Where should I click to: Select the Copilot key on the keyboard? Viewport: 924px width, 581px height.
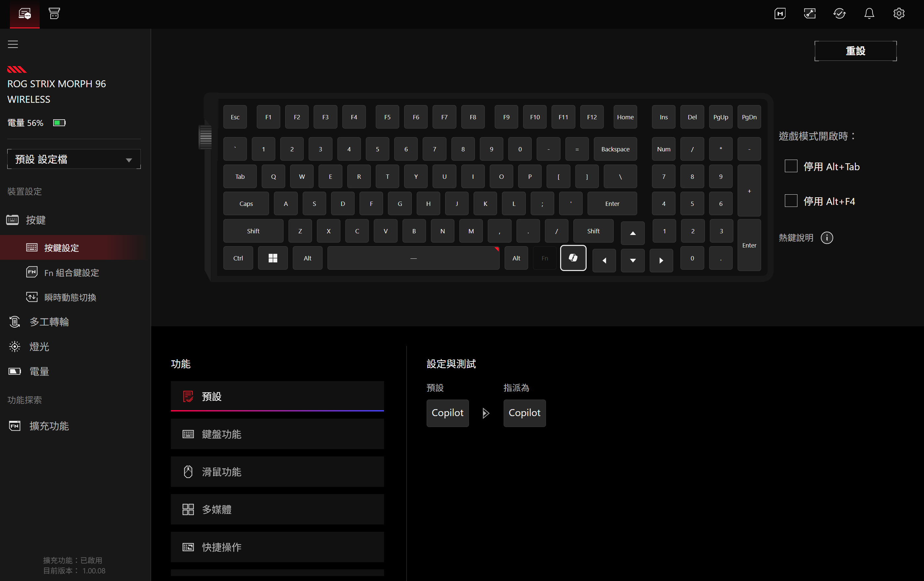(x=573, y=258)
